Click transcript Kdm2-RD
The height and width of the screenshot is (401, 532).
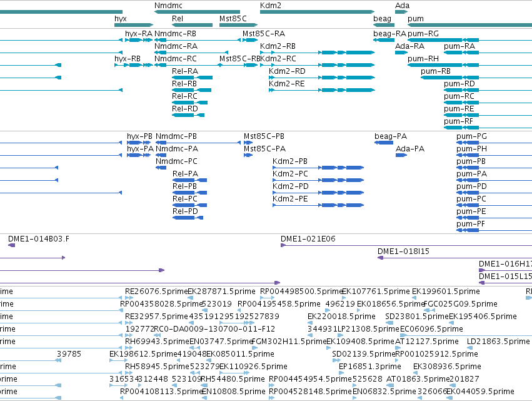pos(287,71)
